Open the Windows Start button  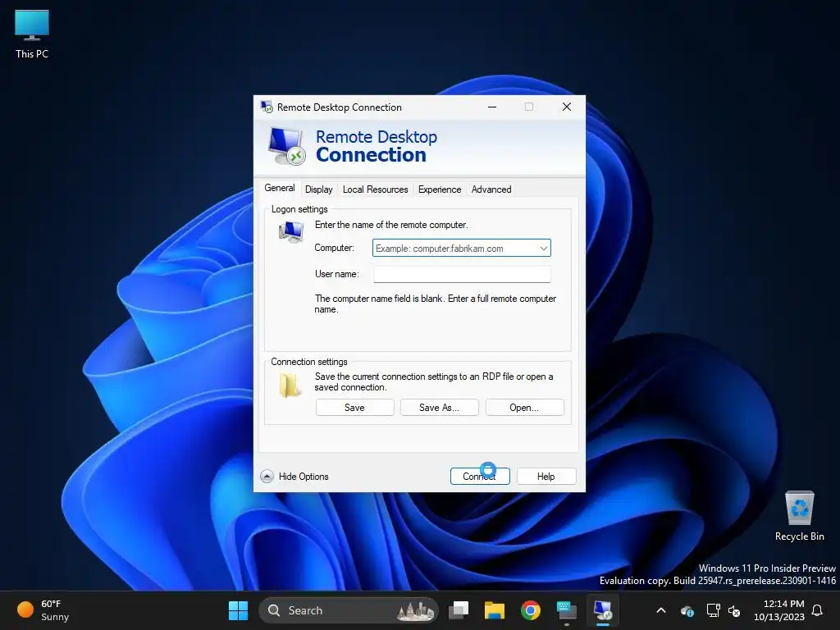coord(239,610)
